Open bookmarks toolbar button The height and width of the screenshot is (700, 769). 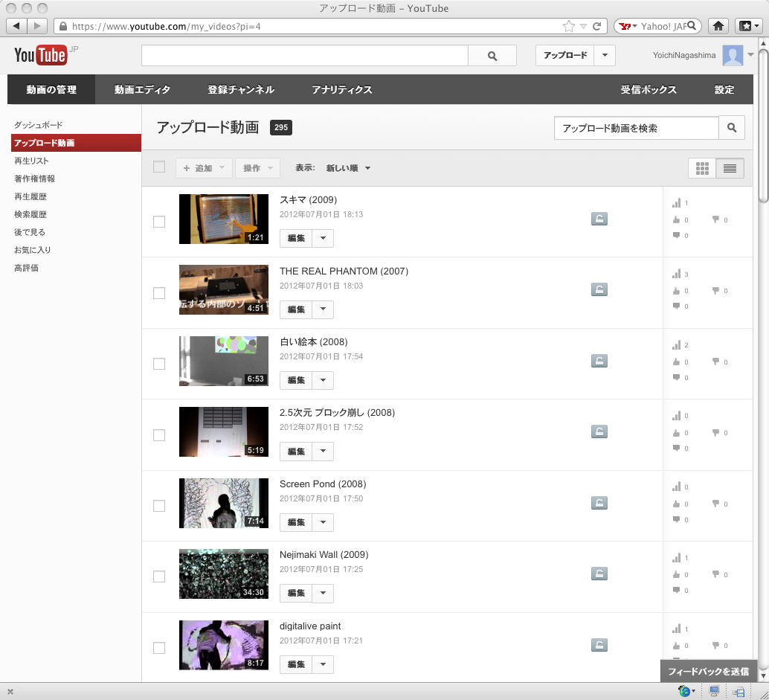tap(748, 25)
